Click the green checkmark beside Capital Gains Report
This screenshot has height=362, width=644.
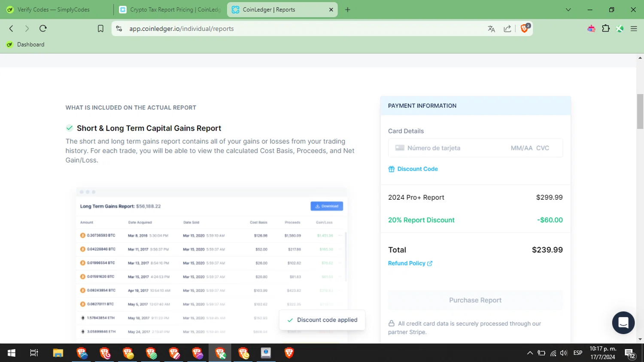click(69, 128)
